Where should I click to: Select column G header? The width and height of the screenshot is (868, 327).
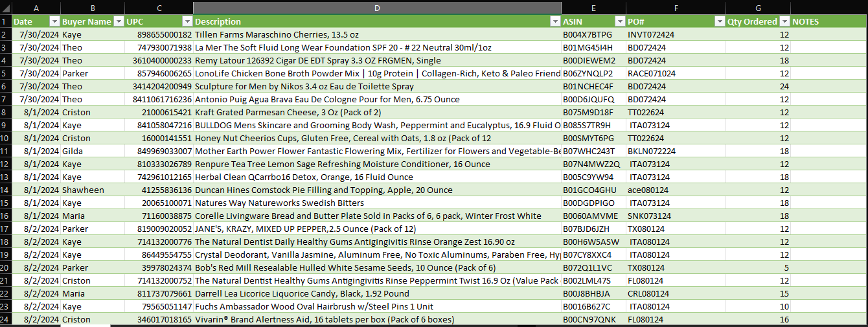[758, 7]
